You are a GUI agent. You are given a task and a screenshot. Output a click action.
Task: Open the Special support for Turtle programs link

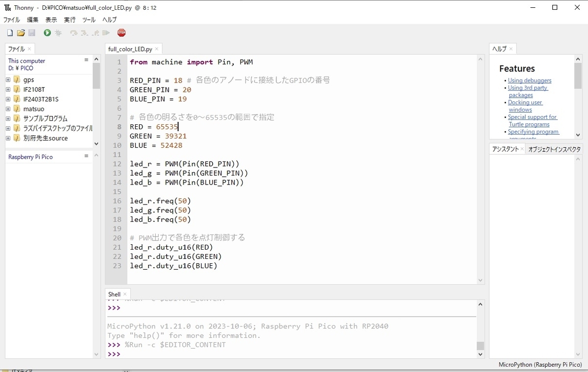coord(533,121)
